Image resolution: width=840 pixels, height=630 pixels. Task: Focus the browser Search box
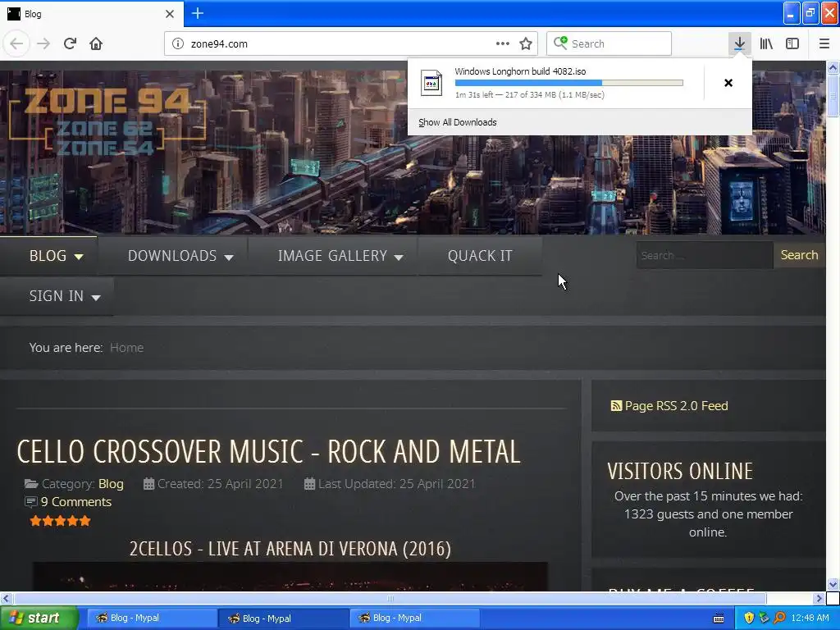[609, 43]
